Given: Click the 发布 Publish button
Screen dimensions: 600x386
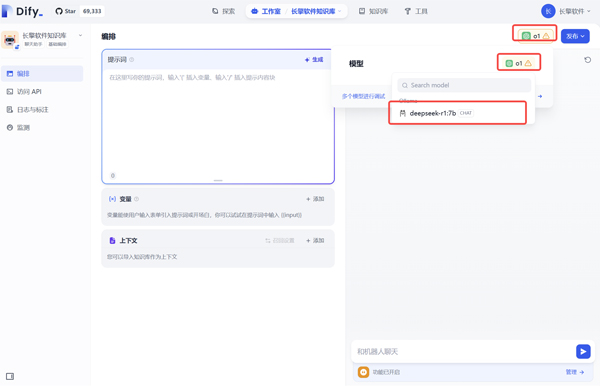Looking at the screenshot, I should pyautogui.click(x=575, y=36).
